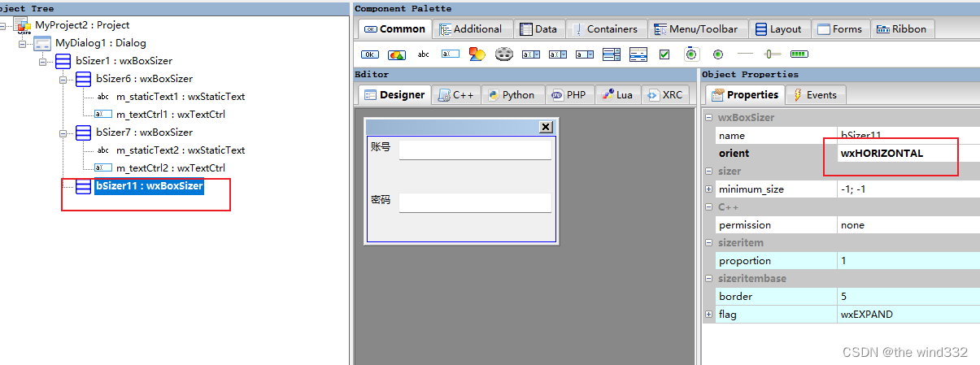Image resolution: width=980 pixels, height=365 pixels.
Task: Switch to the Additional palette tab
Action: click(471, 28)
